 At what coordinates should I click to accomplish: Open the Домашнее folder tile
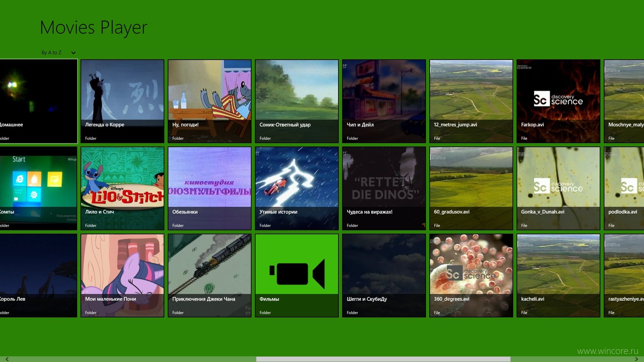click(39, 101)
